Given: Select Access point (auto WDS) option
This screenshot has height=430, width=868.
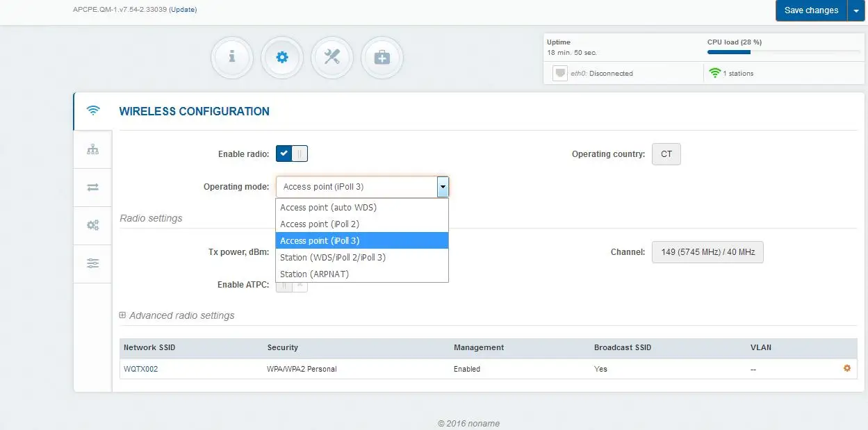Looking at the screenshot, I should 328,207.
